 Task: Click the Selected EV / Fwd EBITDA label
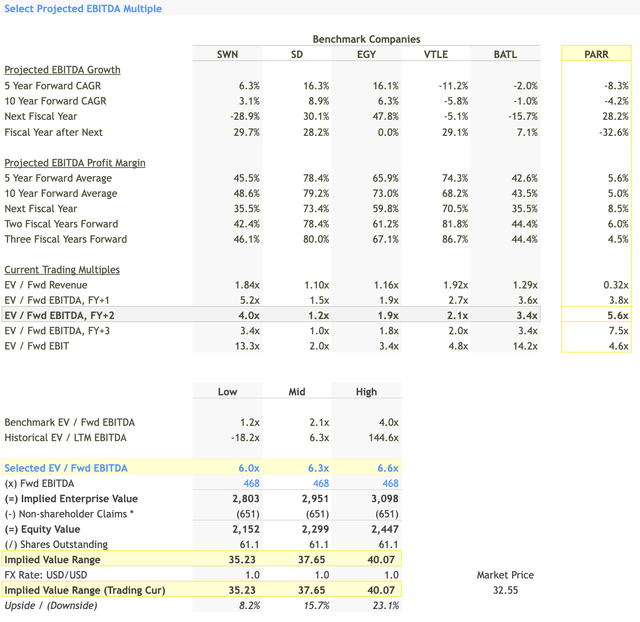coord(66,468)
